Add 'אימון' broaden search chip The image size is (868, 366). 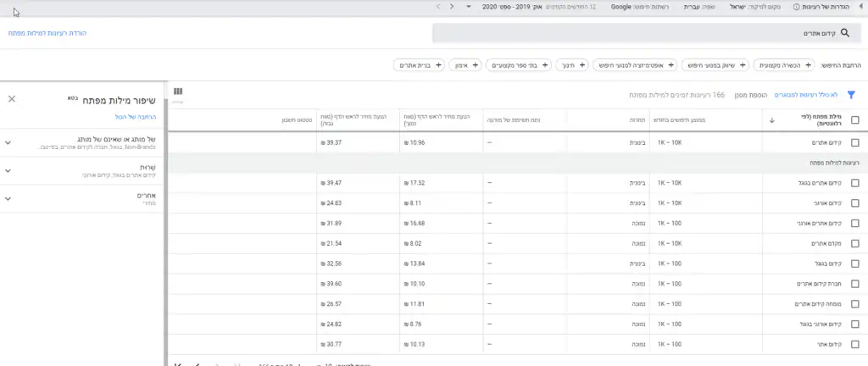[463, 64]
